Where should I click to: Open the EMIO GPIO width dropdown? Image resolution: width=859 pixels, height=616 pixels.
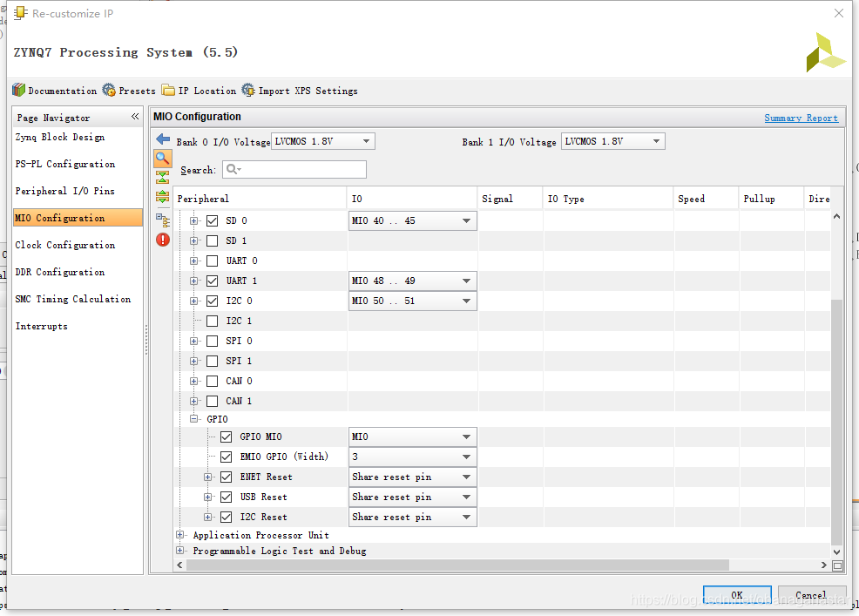(x=413, y=457)
